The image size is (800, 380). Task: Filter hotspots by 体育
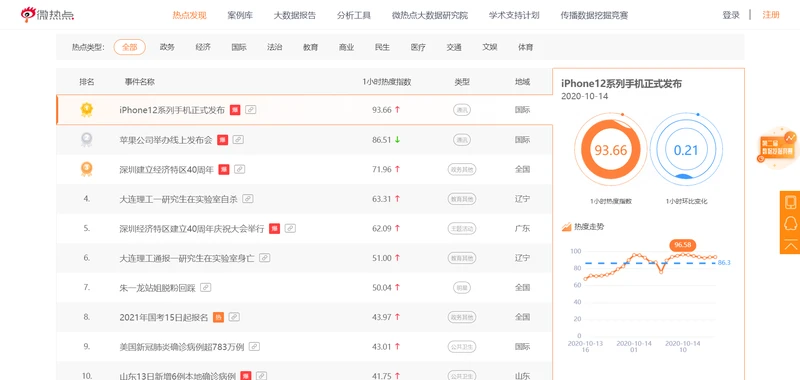click(x=526, y=47)
